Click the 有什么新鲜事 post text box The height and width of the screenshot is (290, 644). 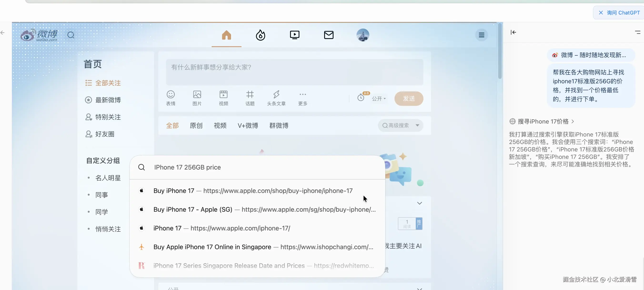[x=294, y=72]
